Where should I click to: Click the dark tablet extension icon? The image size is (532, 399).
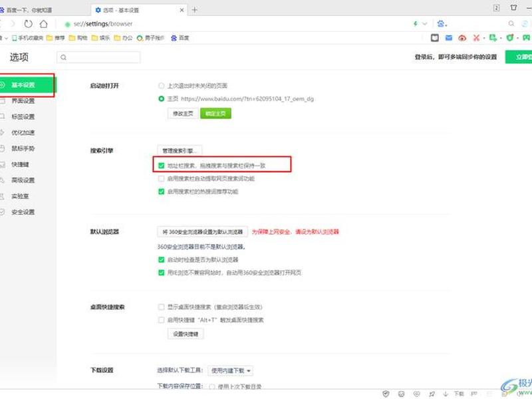pos(435,38)
